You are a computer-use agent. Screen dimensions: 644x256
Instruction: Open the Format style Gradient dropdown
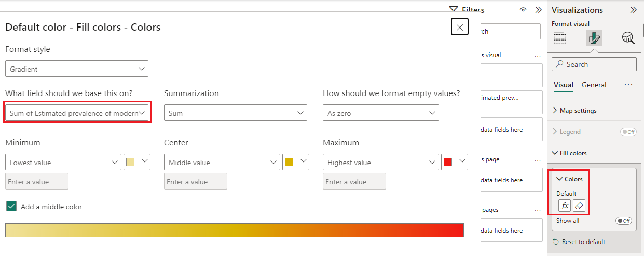(77, 69)
